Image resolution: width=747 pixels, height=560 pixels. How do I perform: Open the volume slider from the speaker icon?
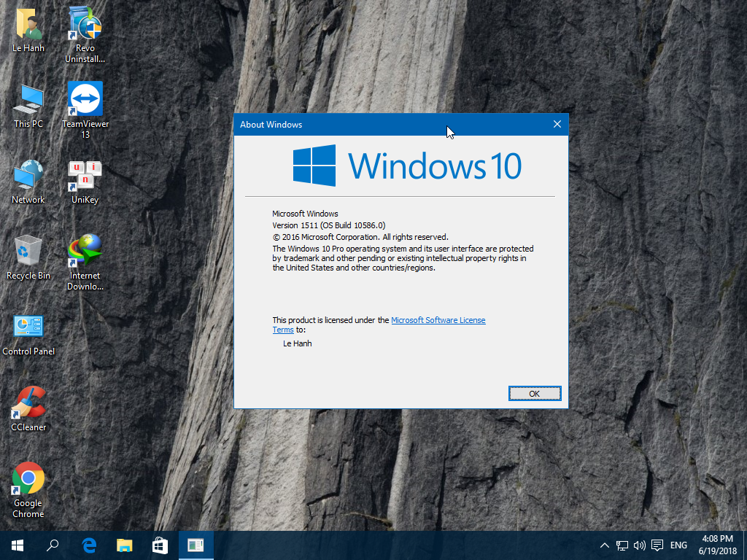tap(639, 545)
